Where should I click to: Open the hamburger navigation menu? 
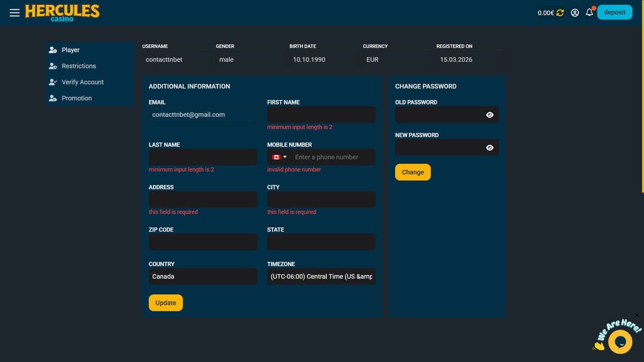click(x=14, y=12)
